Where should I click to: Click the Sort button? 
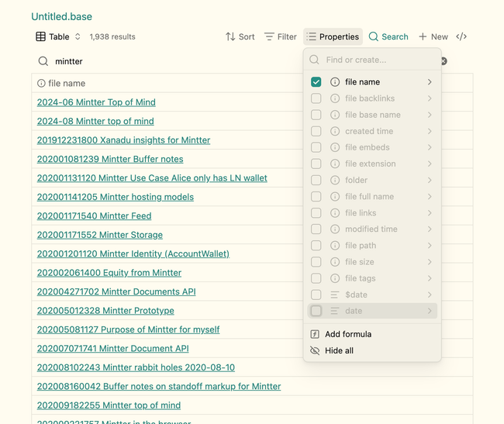point(240,36)
